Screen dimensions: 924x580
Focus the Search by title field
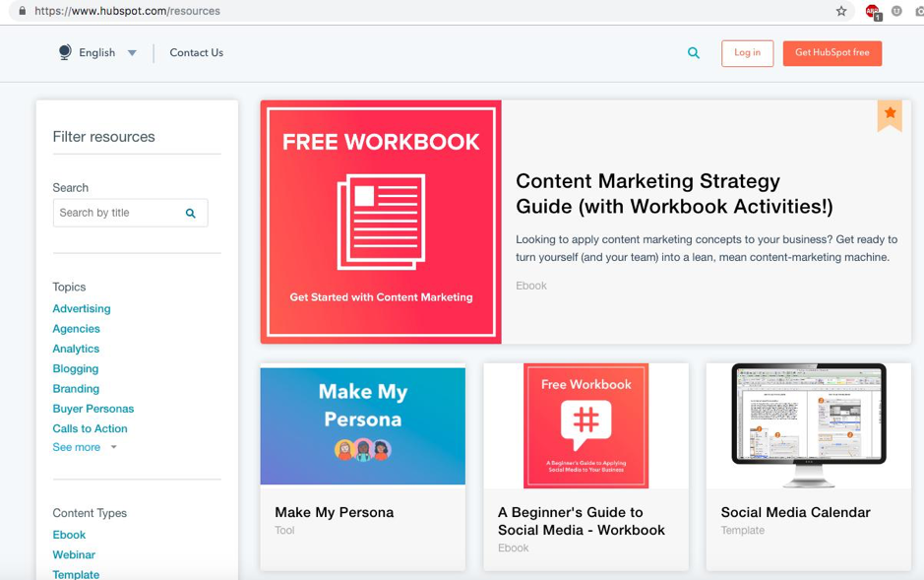[x=130, y=213]
